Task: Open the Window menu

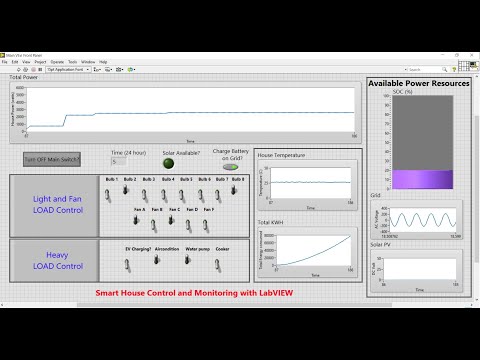Action: (x=88, y=62)
